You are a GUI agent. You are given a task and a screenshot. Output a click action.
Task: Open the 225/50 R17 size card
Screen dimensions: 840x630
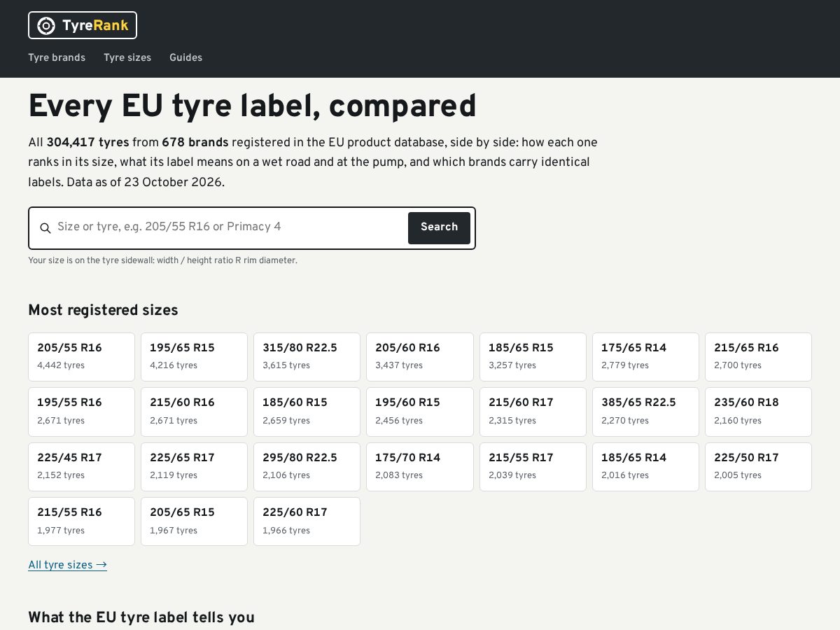758,467
